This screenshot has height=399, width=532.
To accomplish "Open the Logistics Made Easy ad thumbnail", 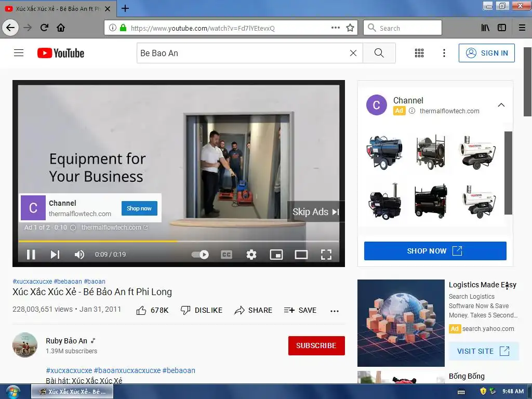I will click(401, 323).
